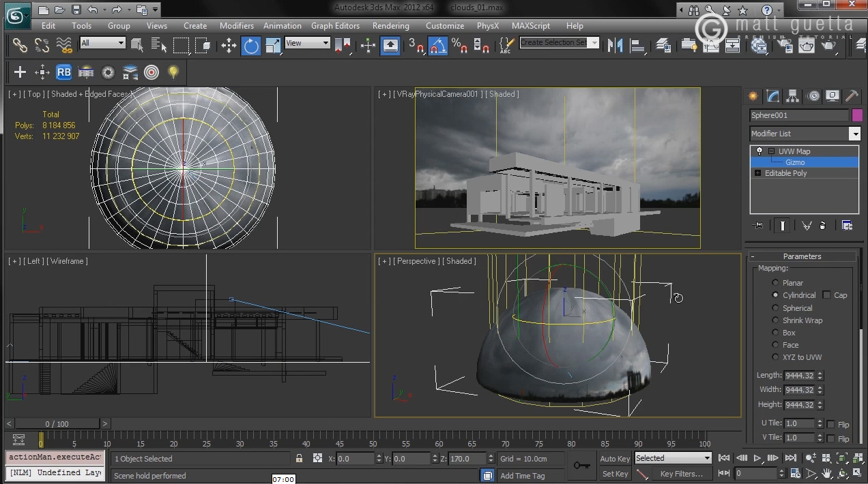
Task: Open the Material Editor icon
Action: pos(759,46)
